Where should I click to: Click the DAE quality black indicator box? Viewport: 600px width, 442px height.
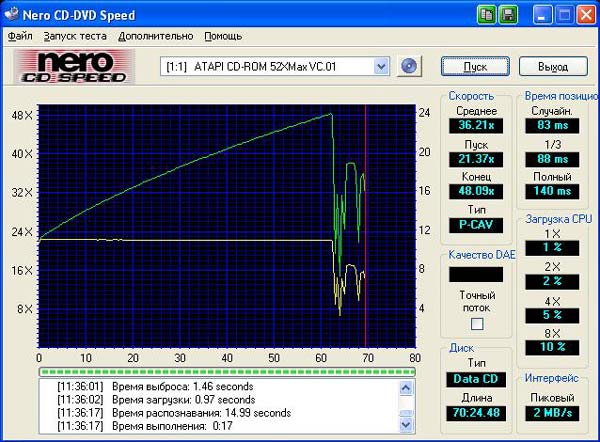click(476, 273)
